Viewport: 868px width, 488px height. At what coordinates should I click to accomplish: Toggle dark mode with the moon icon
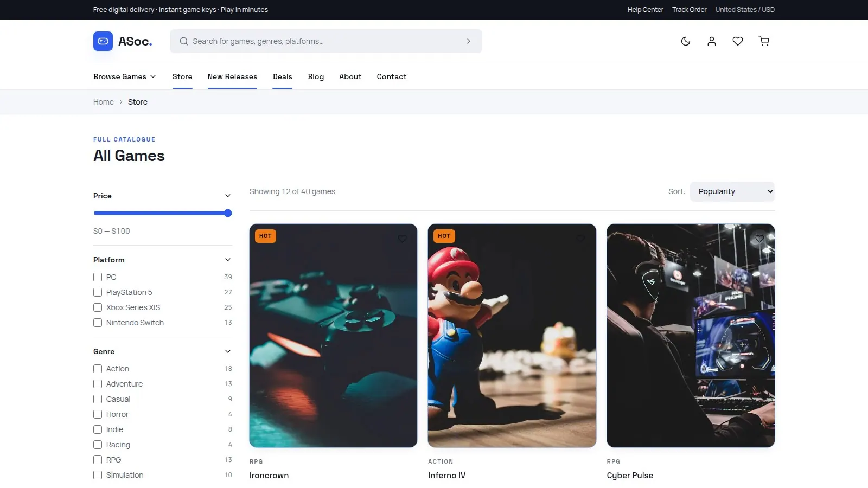tap(686, 41)
